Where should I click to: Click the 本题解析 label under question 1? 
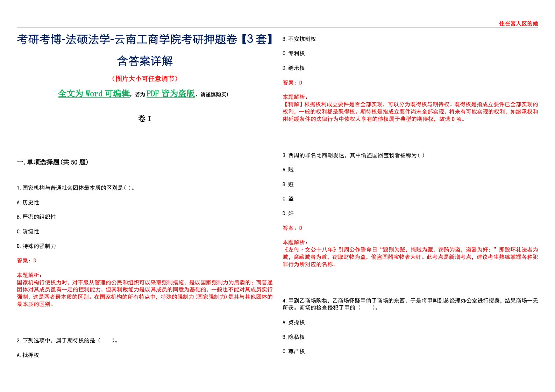click(x=29, y=275)
